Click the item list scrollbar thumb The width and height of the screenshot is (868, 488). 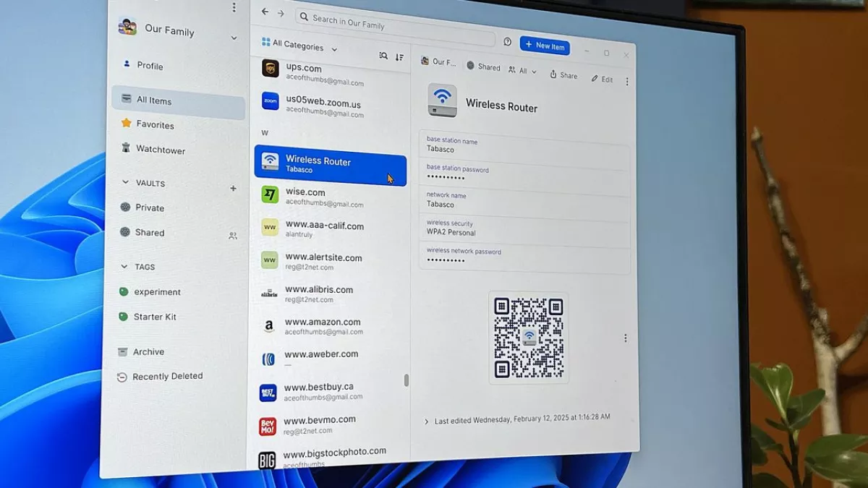coord(406,380)
